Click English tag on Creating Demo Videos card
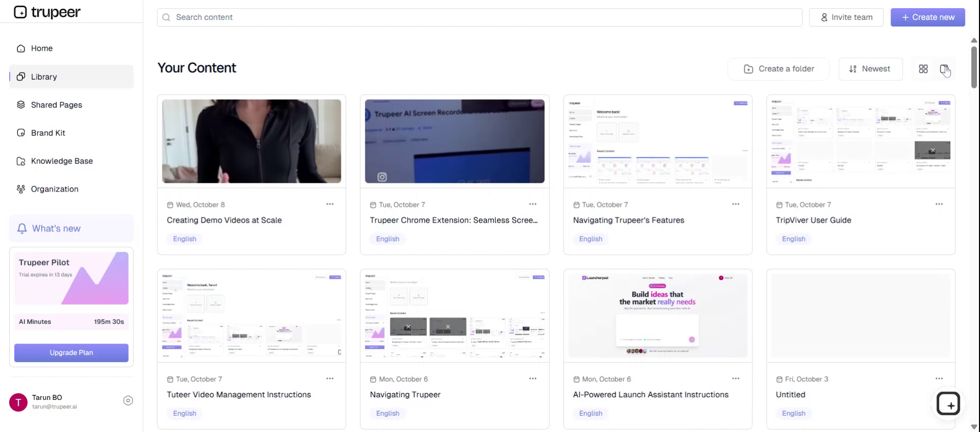Viewport: 980px width, 432px height. coord(184,239)
